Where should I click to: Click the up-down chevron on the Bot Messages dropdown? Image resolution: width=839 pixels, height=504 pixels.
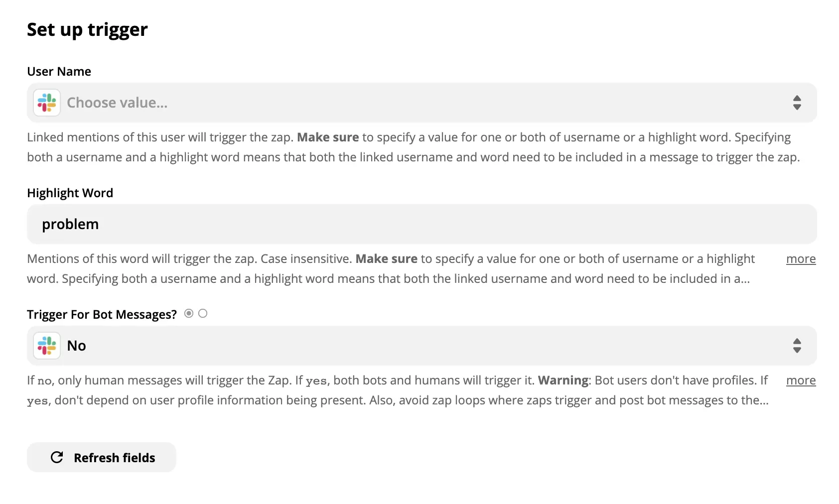pos(798,345)
